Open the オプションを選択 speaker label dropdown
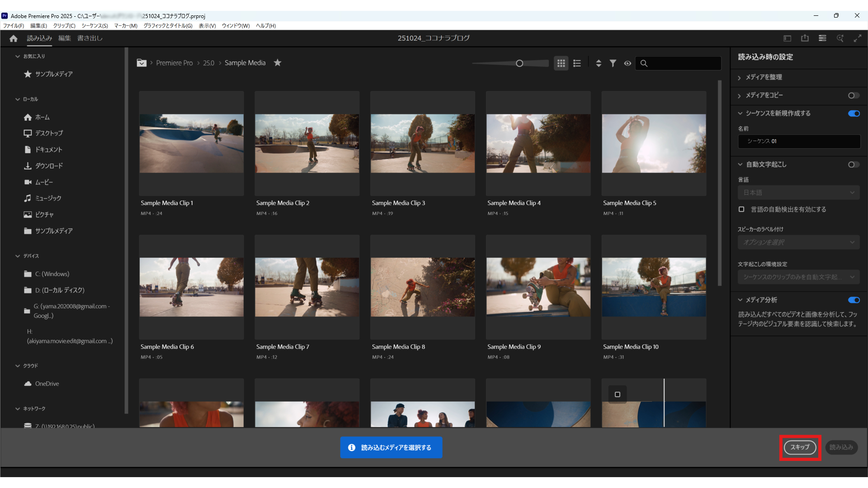This screenshot has height=488, width=868. [799, 242]
